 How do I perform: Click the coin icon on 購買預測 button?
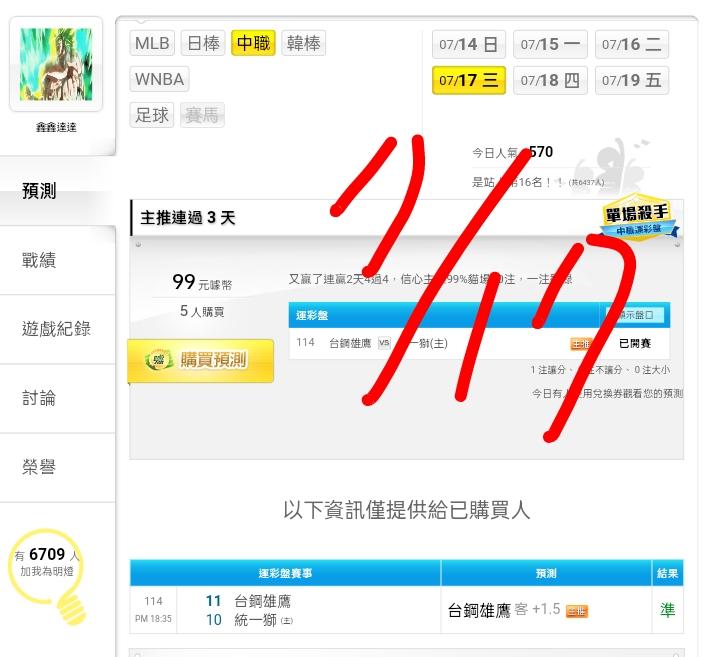(x=158, y=359)
